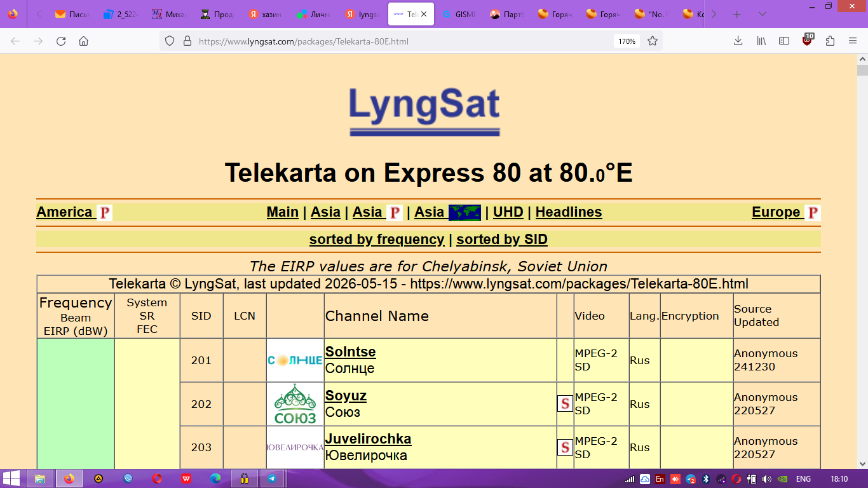
Task: Open the Soyuz channel link
Action: tap(346, 395)
